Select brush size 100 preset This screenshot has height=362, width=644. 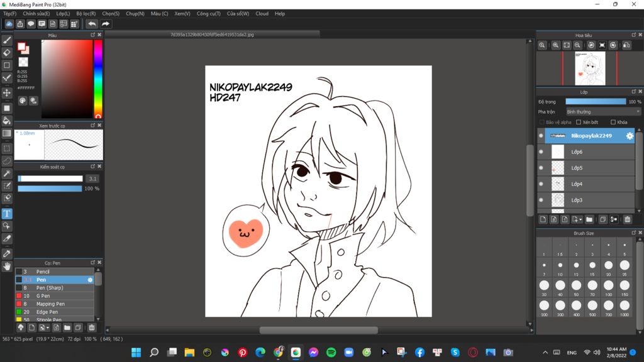(608, 286)
